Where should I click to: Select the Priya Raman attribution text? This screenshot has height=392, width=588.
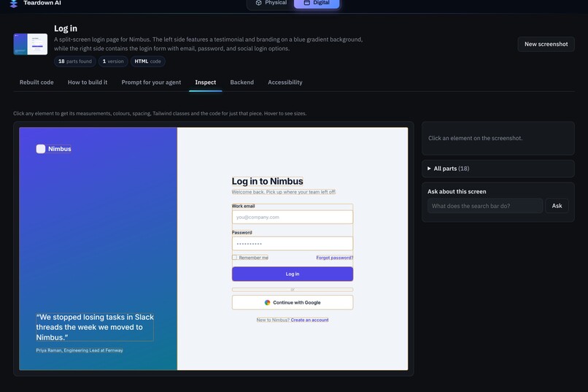80,350
